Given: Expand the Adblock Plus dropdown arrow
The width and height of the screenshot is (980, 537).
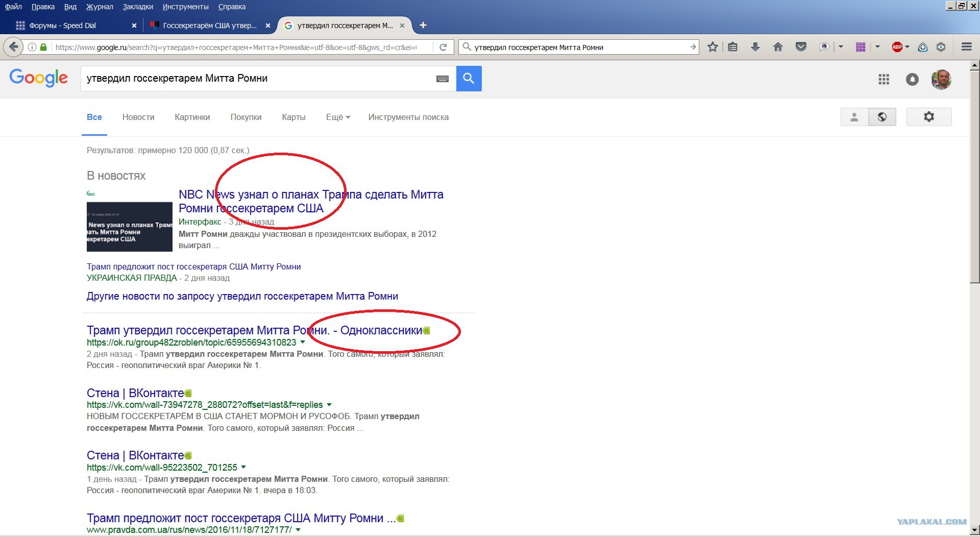Looking at the screenshot, I should click(x=907, y=47).
